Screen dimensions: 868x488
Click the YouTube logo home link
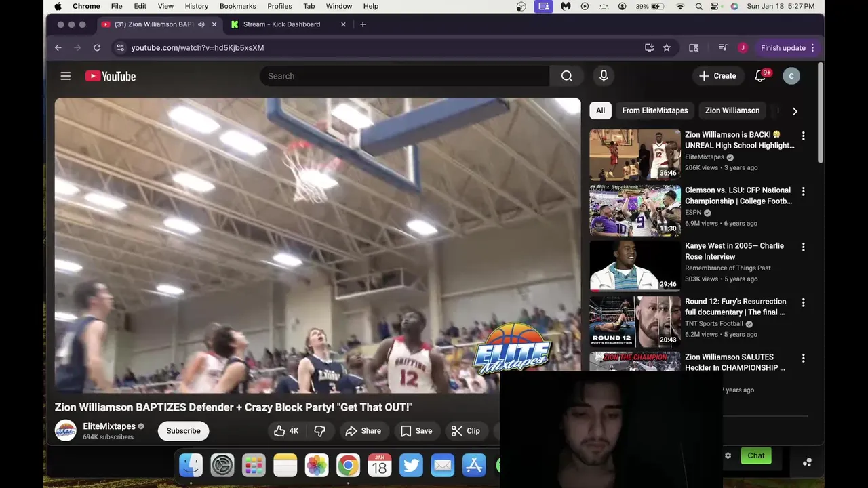pyautogui.click(x=110, y=76)
